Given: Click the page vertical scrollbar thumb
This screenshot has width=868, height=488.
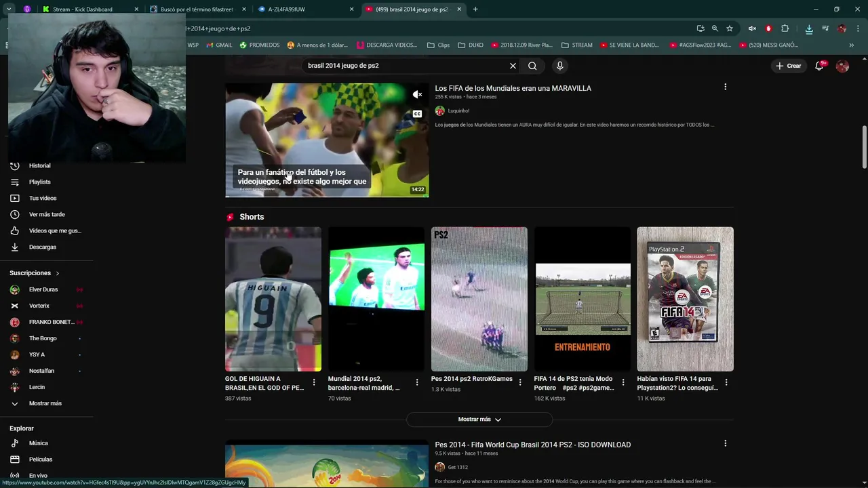Looking at the screenshot, I should 864,147.
